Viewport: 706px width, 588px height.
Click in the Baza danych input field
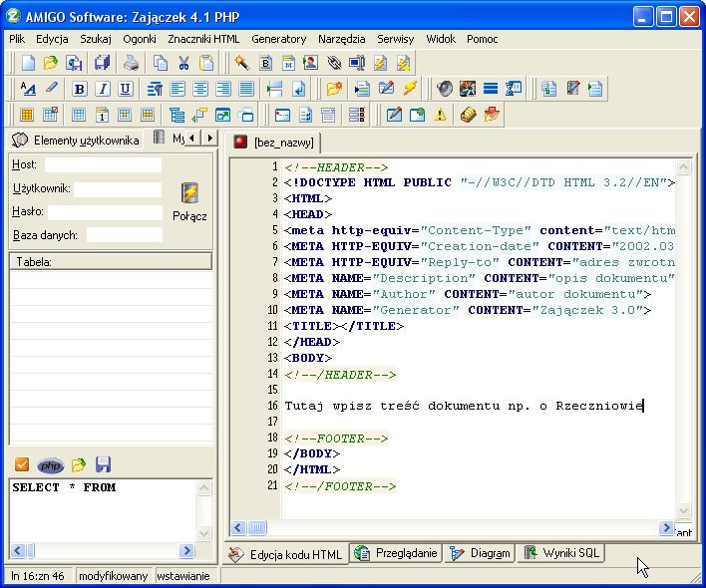(125, 235)
